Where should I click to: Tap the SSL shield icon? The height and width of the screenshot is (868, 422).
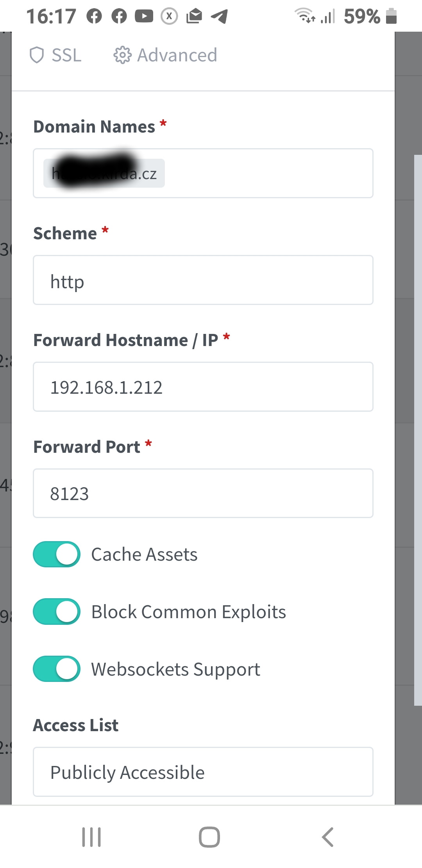37,55
